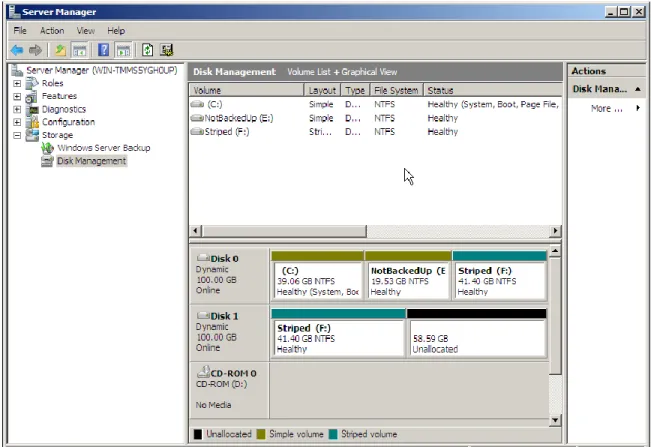651x447 pixels.
Task: Collapse the Disk Mana... actions section arrow
Action: pos(638,89)
